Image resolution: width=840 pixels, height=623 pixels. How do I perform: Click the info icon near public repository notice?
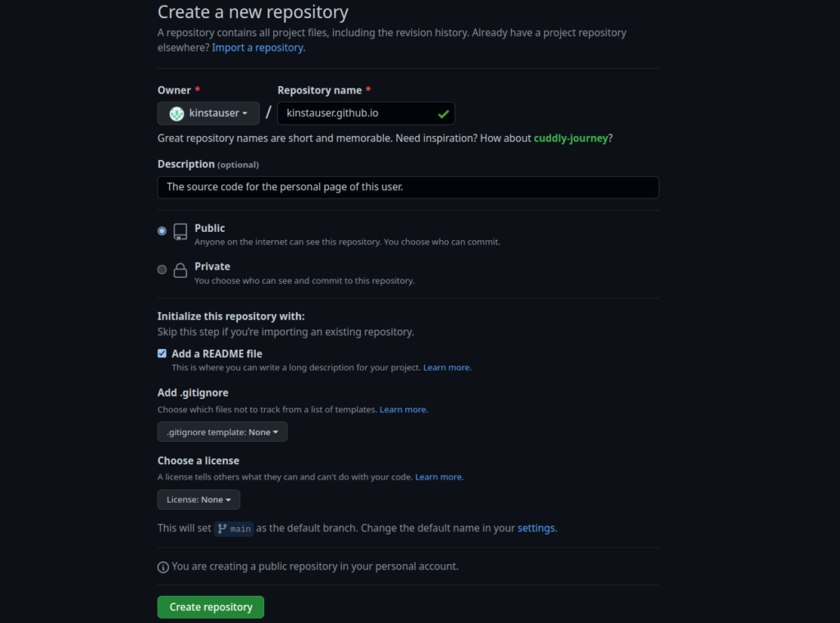[x=163, y=566]
